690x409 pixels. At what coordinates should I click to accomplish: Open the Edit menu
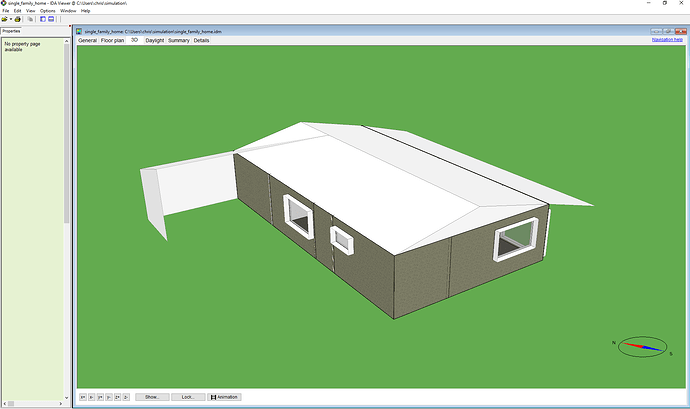pos(18,11)
